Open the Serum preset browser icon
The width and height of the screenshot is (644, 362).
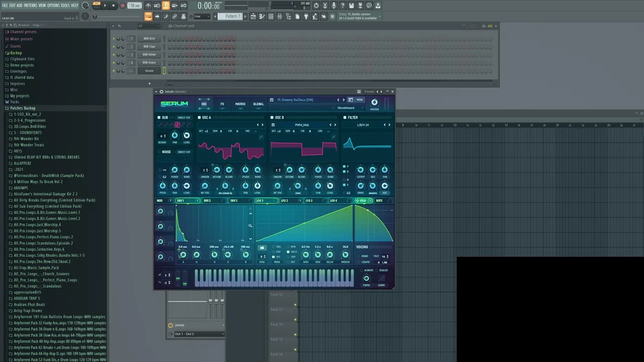tap(351, 100)
